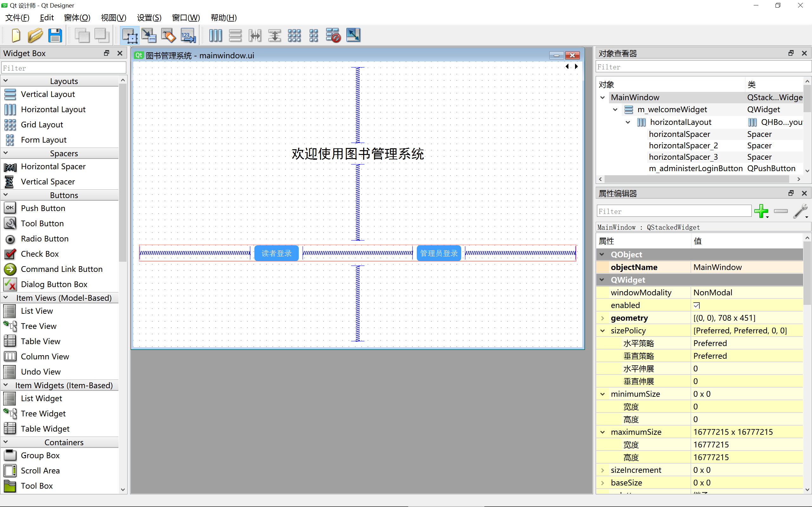Screen dimensions: 812x507
Task: Apply Lay Out in a Grid icon
Action: coord(294,35)
